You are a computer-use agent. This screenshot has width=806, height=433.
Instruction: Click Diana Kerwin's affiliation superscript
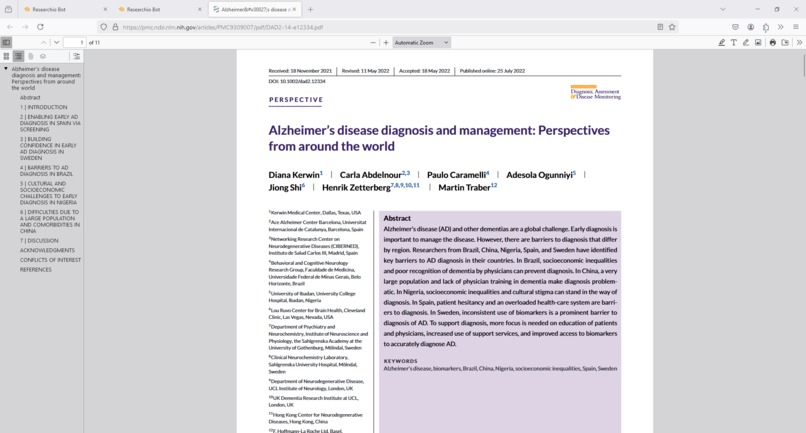(321, 173)
